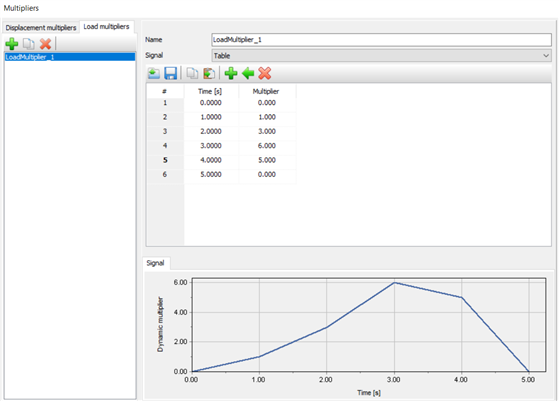The width and height of the screenshot is (559, 401).
Task: Open the Signal tab below the table
Action: click(x=155, y=263)
